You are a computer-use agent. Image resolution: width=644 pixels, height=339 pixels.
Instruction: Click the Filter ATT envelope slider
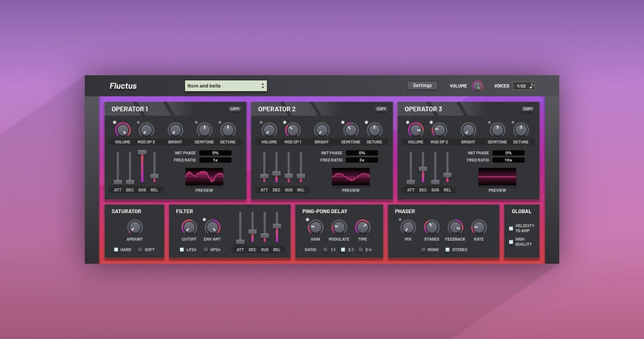[240, 227]
